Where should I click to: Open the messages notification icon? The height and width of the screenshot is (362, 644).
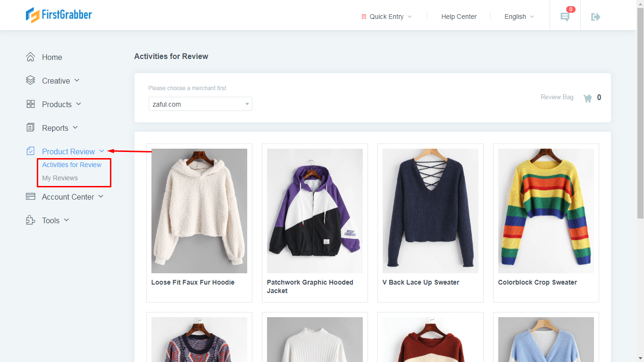tap(565, 17)
